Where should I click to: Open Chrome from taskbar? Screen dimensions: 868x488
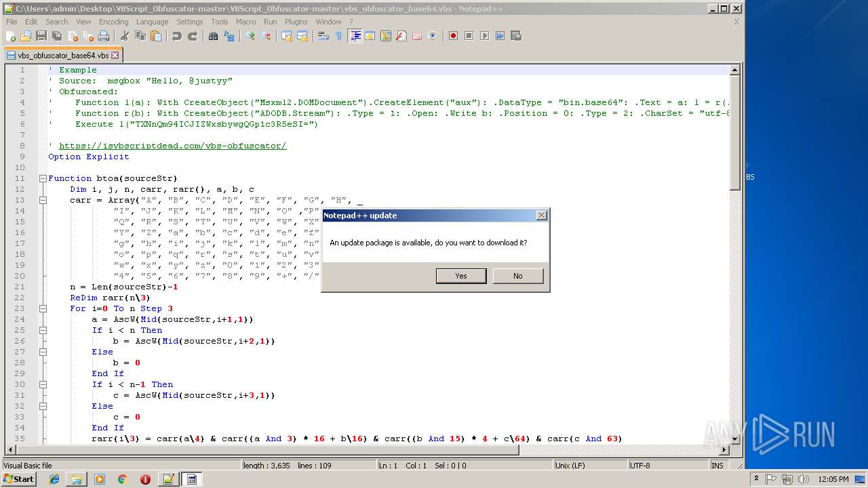(123, 479)
